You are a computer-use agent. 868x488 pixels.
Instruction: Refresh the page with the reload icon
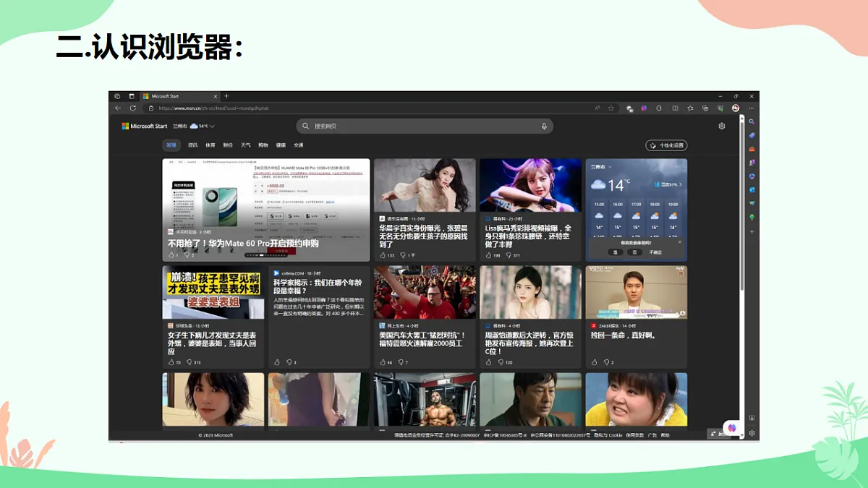pos(135,108)
